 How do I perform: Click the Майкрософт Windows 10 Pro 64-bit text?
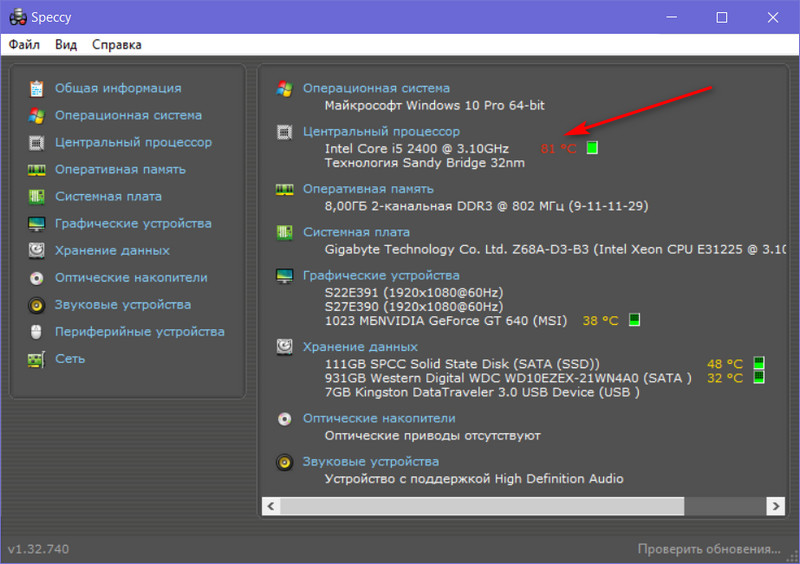tap(434, 106)
